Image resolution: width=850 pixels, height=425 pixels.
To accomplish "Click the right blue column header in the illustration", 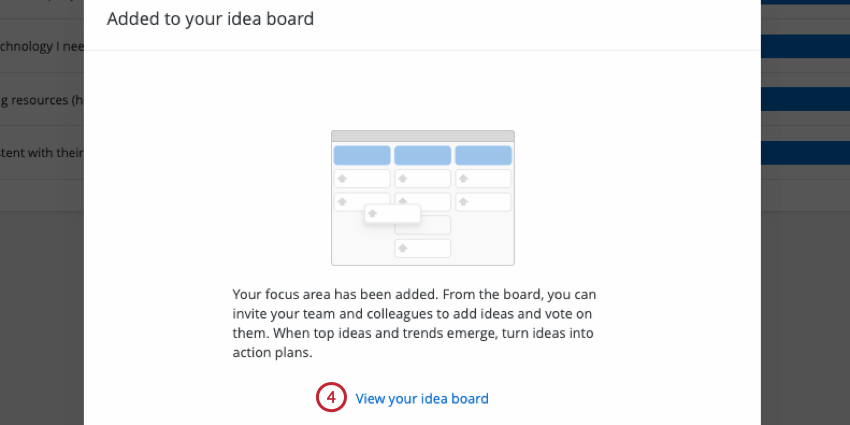I will pyautogui.click(x=483, y=155).
